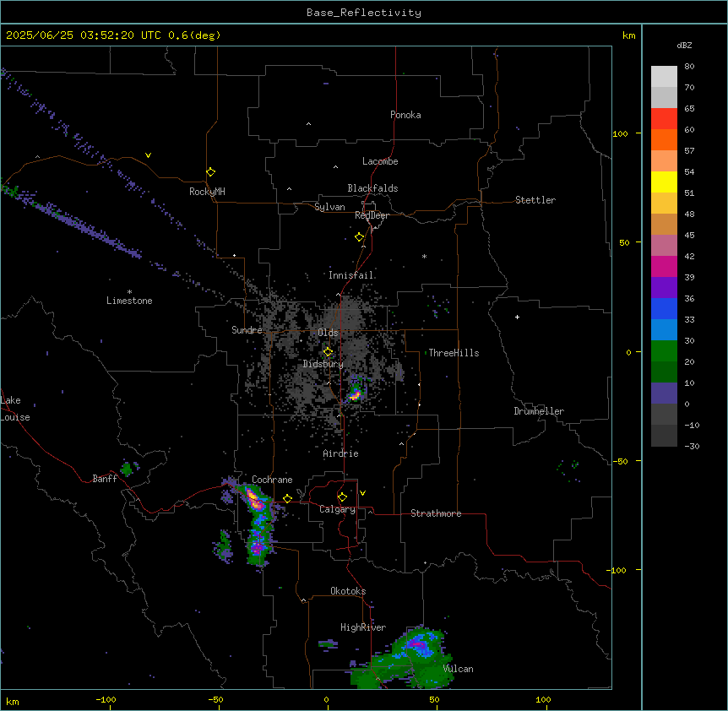Pick the light blue 30-33 dBZ legend swatch
Viewport: 728px width, 711px height.
(x=664, y=330)
